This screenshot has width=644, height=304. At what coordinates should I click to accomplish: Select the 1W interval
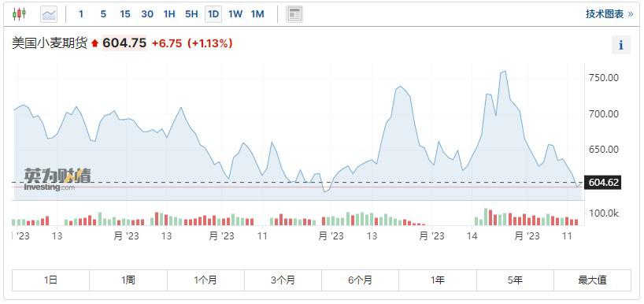tap(235, 14)
